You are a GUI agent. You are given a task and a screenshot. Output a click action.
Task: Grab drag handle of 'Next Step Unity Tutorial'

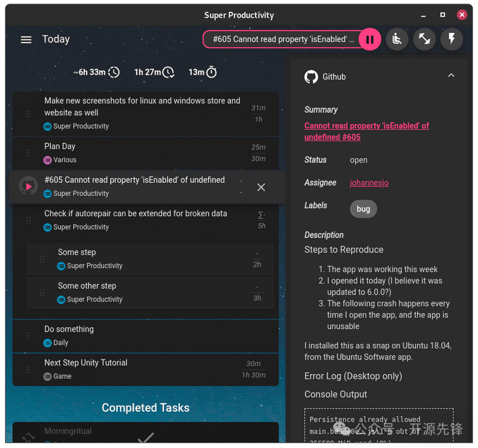tap(29, 370)
